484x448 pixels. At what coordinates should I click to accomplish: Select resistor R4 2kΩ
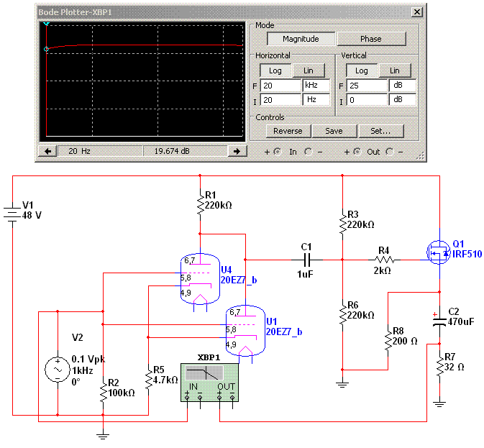tap(385, 260)
